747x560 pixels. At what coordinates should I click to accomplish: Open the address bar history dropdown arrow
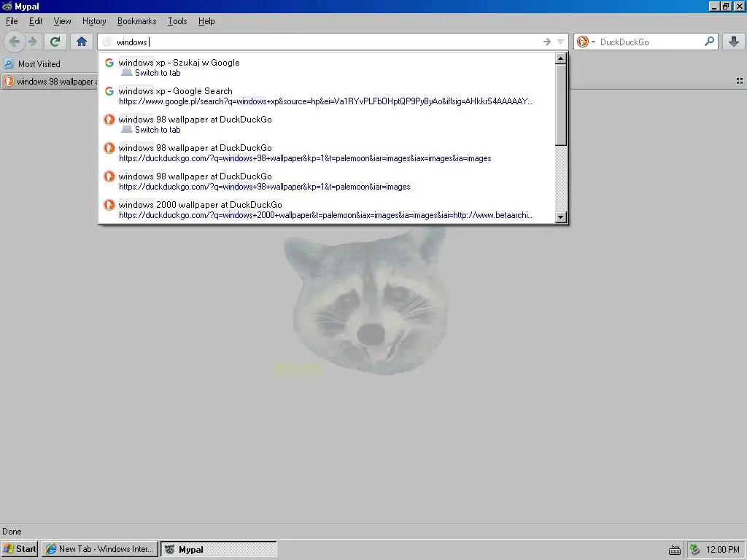pos(561,42)
